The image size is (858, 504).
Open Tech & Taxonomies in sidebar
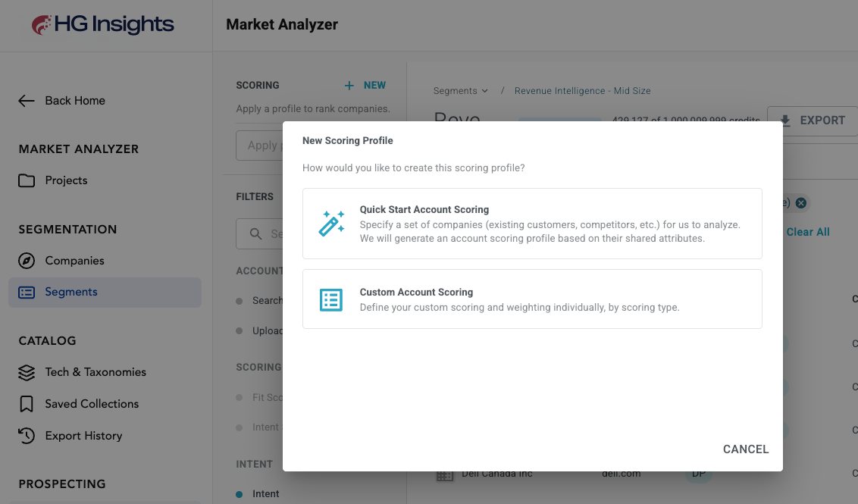pos(96,373)
